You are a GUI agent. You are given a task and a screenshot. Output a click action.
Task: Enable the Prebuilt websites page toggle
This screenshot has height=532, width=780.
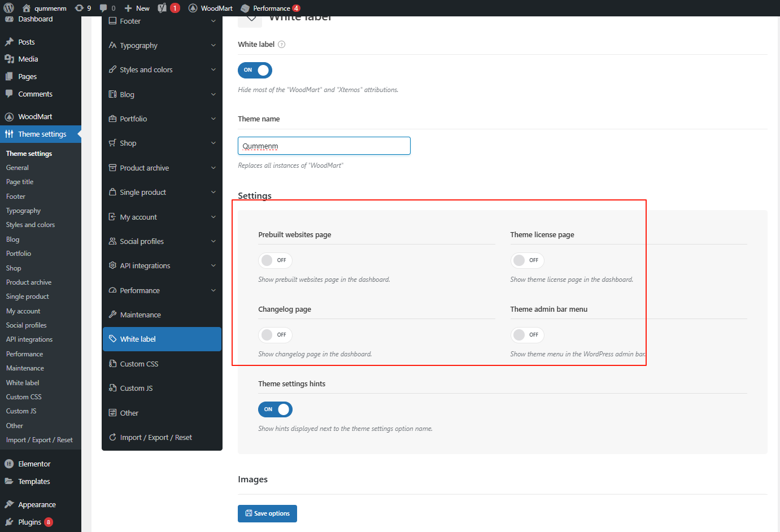click(x=275, y=260)
